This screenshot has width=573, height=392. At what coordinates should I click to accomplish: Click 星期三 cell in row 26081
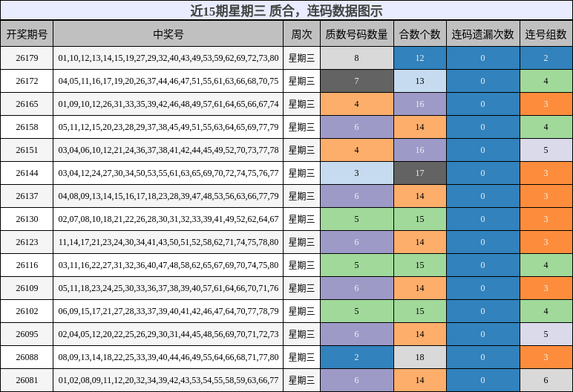click(x=301, y=380)
